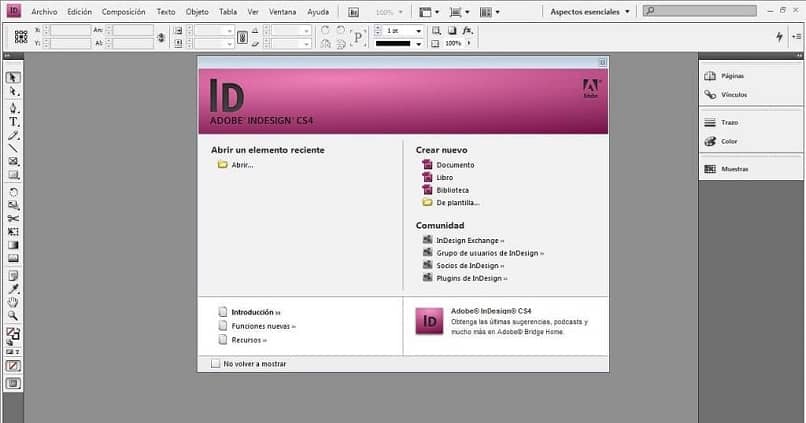
Task: Open the Composición menu
Action: tap(123, 12)
